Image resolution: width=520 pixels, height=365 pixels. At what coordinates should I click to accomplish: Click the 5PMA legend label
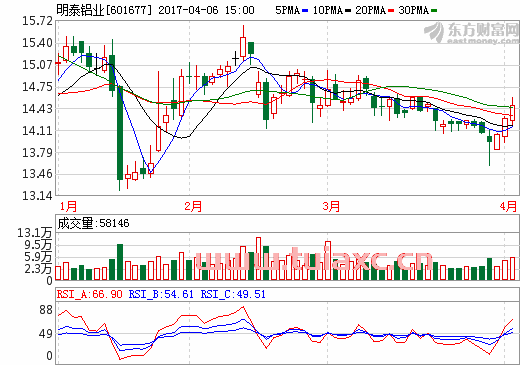coord(288,10)
